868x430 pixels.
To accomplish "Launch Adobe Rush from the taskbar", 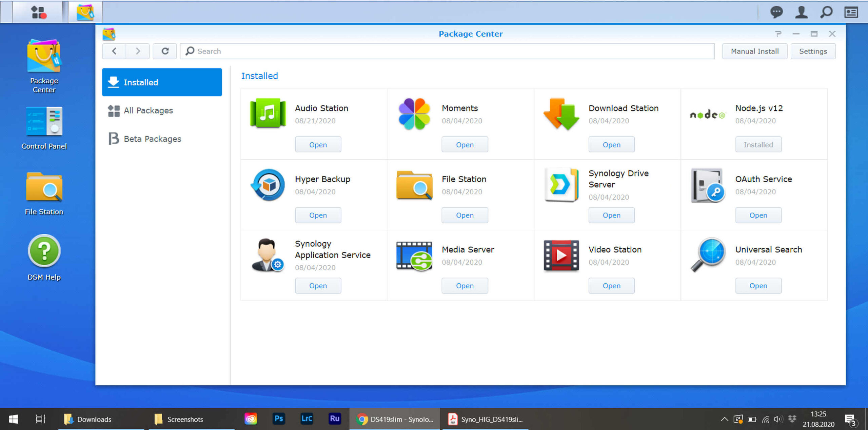I will point(335,419).
